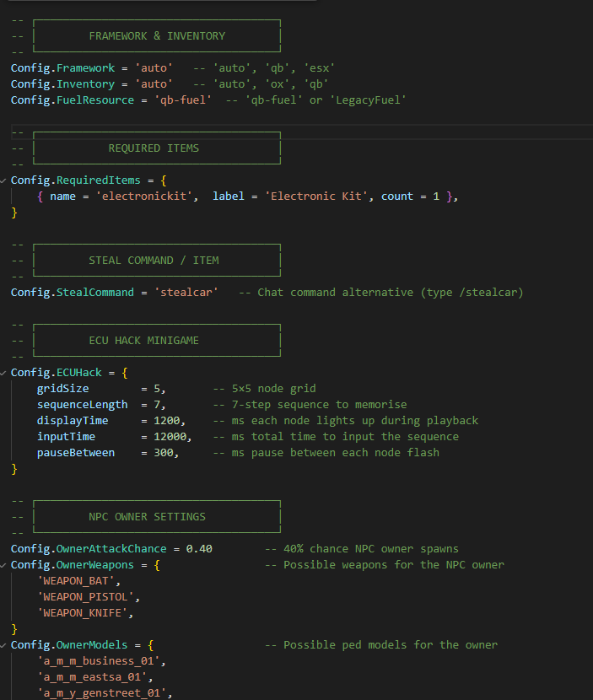Click the pauseBetween value 300

[x=163, y=453]
